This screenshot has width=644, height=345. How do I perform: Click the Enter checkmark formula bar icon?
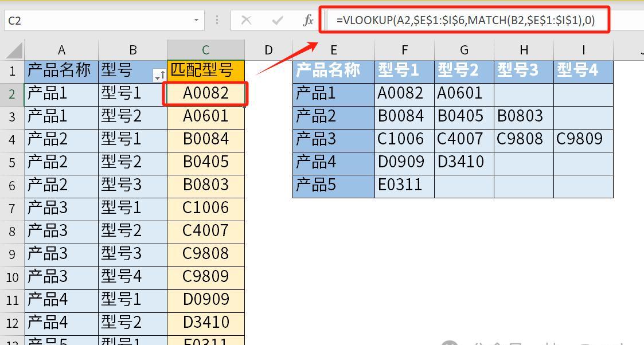pyautogui.click(x=278, y=20)
